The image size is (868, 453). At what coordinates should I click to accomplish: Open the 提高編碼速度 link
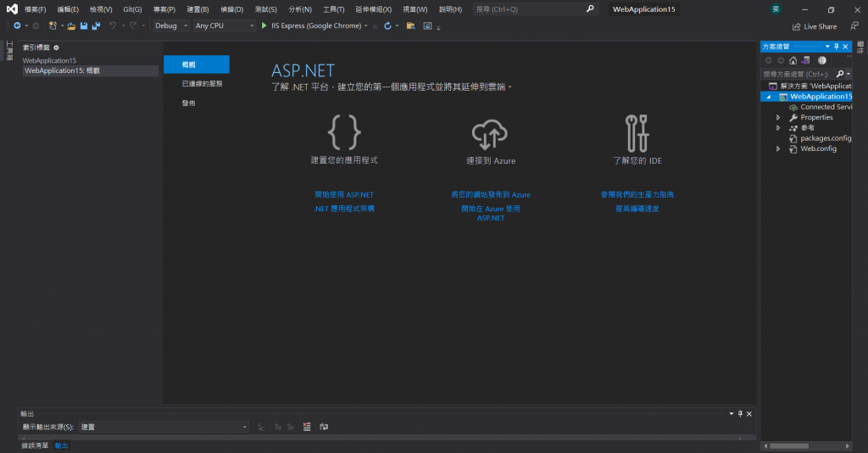(x=637, y=209)
